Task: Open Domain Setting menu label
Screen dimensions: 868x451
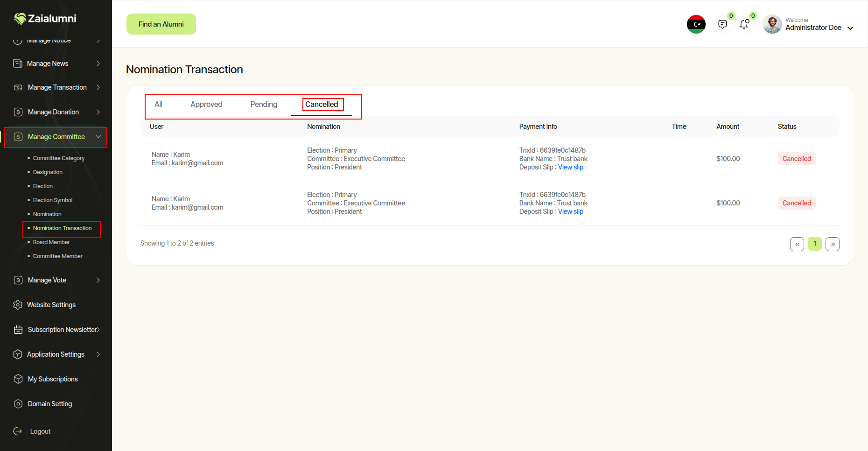Action: pos(50,404)
